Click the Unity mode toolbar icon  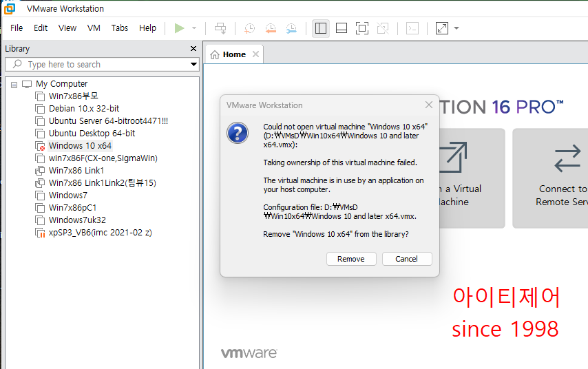[x=383, y=28]
